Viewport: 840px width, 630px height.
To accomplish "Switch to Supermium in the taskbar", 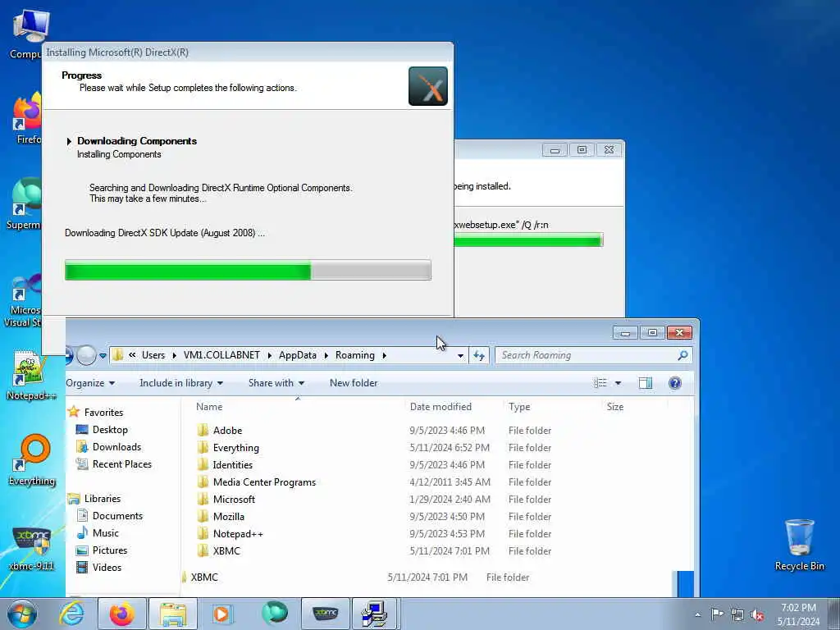I will pyautogui.click(x=274, y=614).
